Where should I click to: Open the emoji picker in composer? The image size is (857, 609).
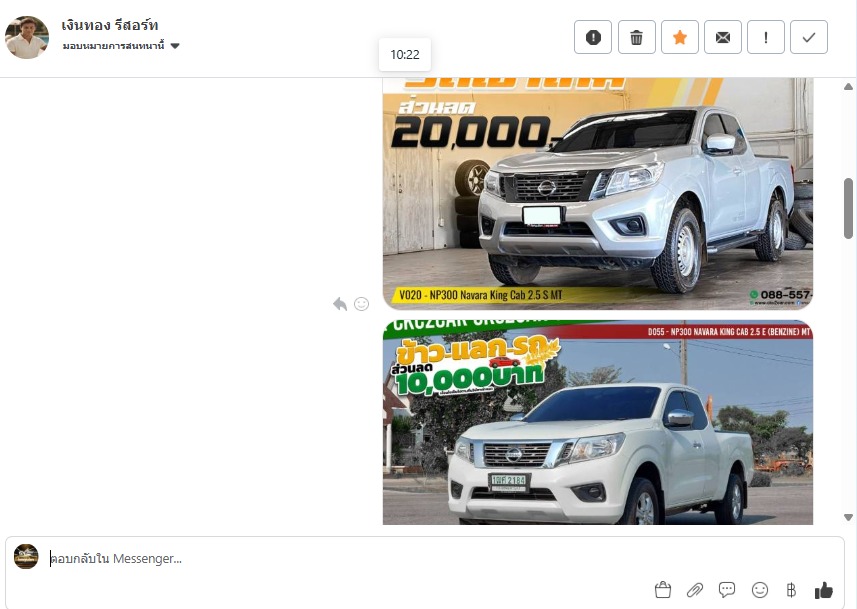coord(760,590)
